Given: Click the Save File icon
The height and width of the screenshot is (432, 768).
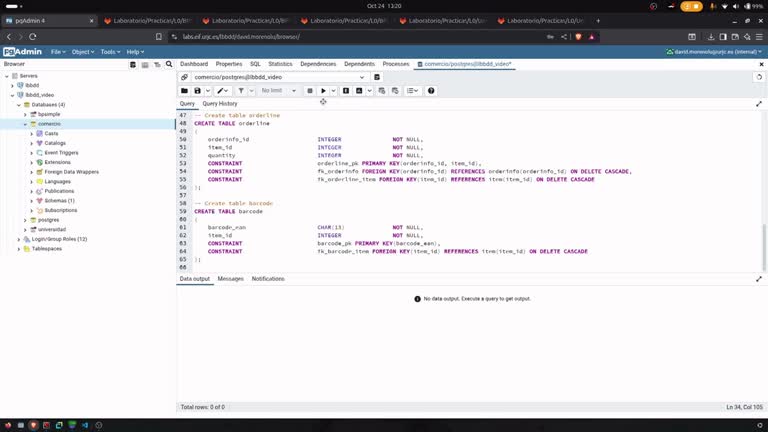Looking at the screenshot, I should tap(197, 91).
